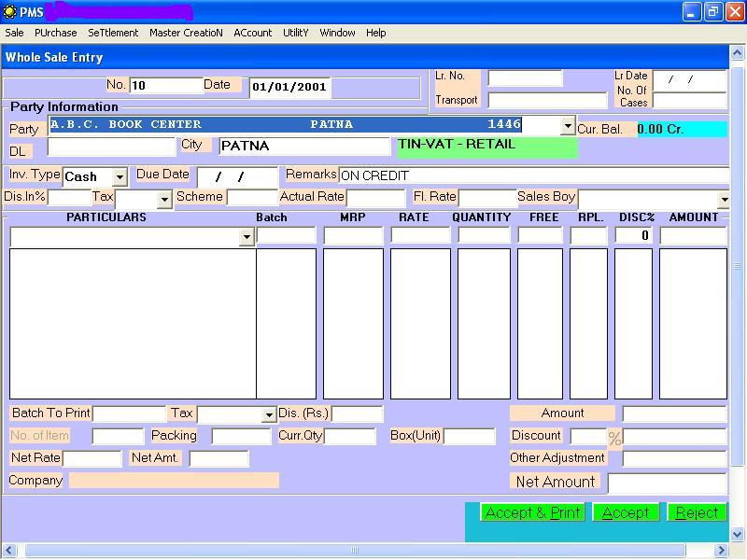Open the Master CreatioN menu
Viewport: 747px width, 560px height.
click(186, 33)
